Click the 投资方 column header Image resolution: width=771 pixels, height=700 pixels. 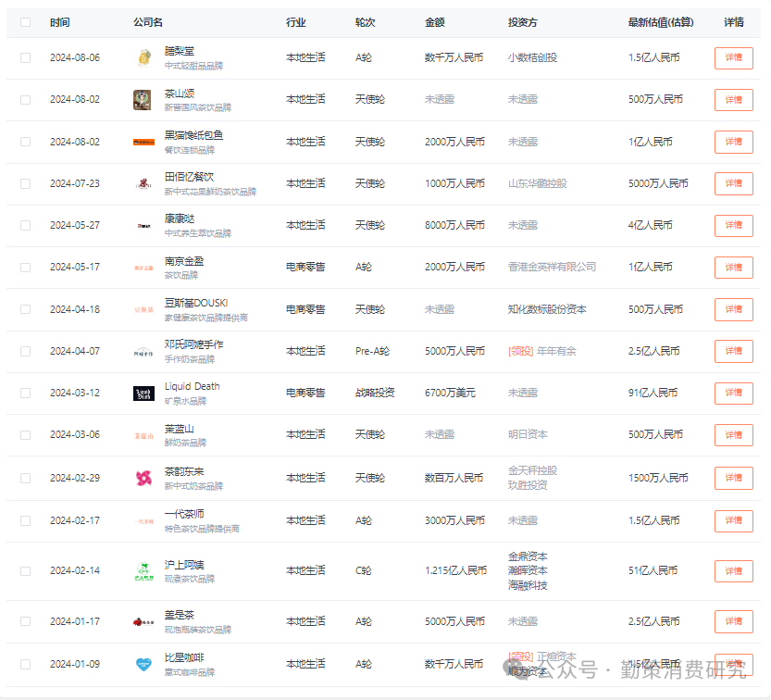click(x=523, y=22)
